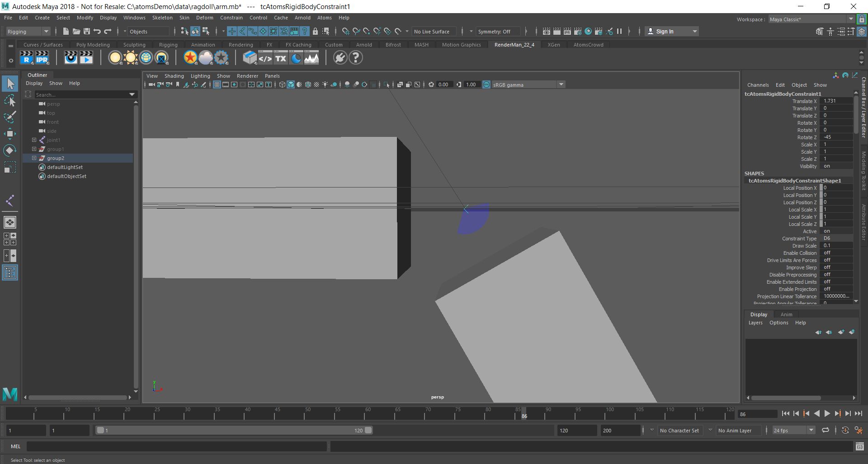Screen dimensions: 868x464
Task: Click the Pause playback icon in the status line
Action: pyautogui.click(x=619, y=31)
